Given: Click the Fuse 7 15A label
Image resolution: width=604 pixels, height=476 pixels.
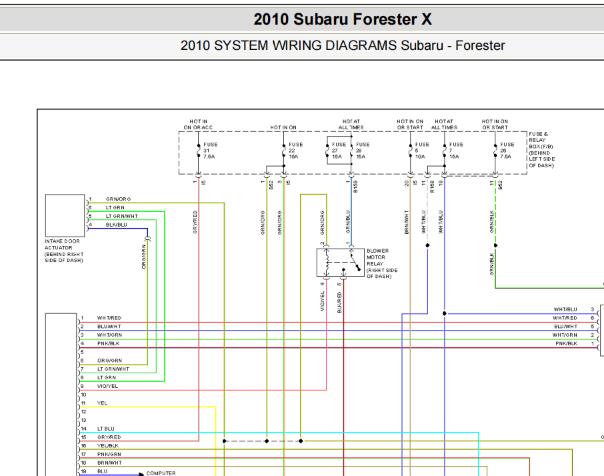Looking at the screenshot, I should coord(456,151).
